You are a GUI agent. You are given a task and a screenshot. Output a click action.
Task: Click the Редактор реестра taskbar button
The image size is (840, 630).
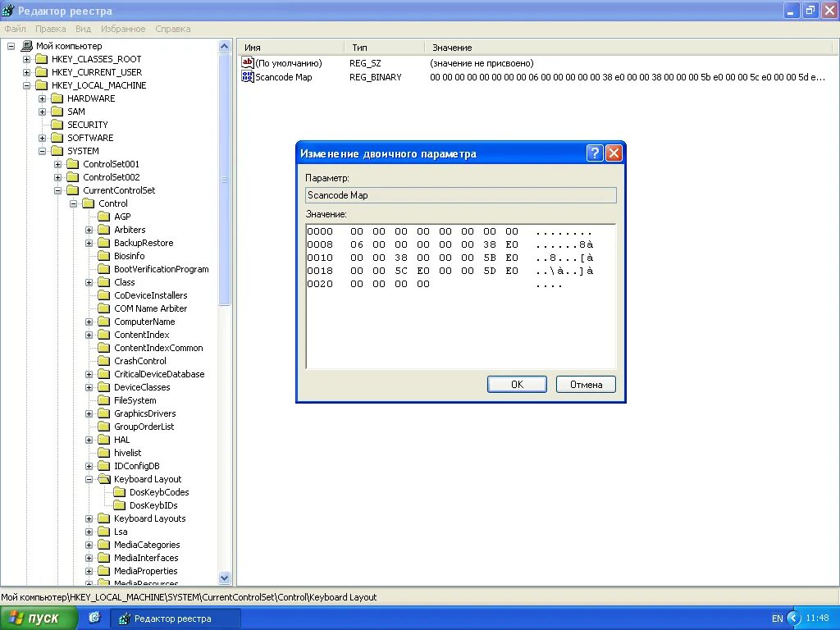click(175, 619)
